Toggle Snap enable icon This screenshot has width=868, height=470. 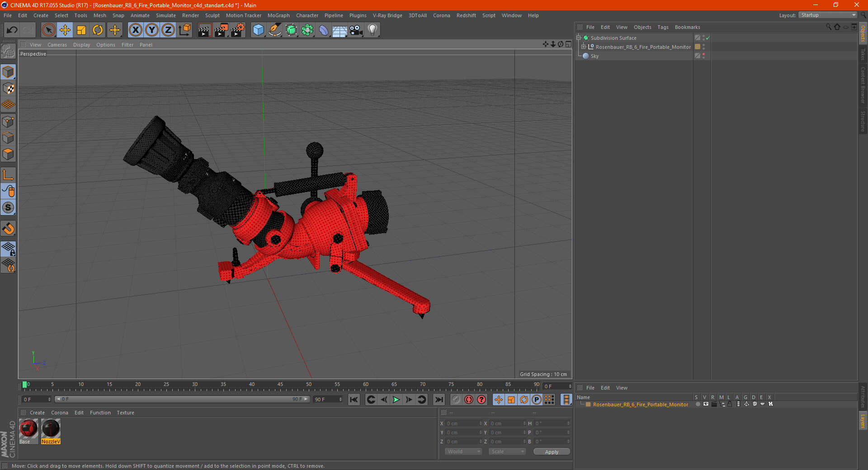(x=8, y=229)
